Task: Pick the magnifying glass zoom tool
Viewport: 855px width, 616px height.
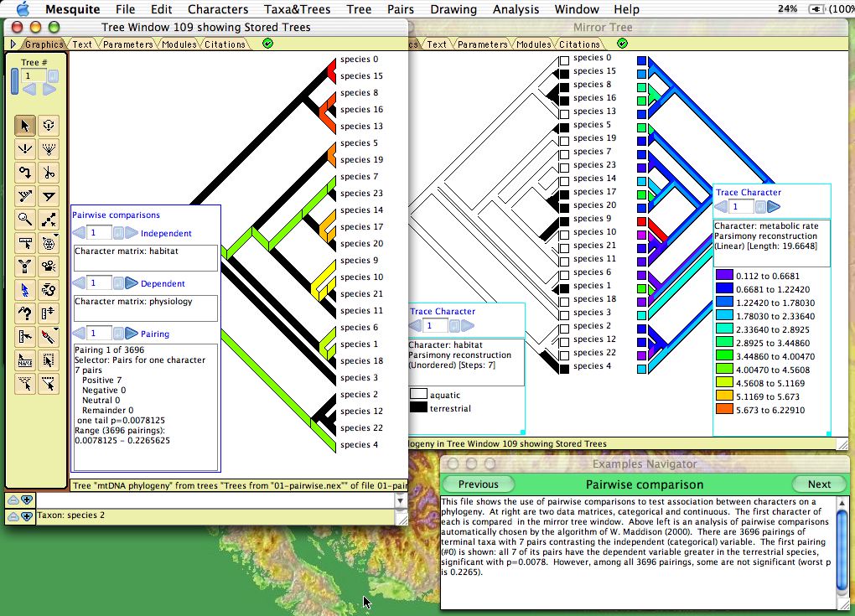Action: click(25, 220)
